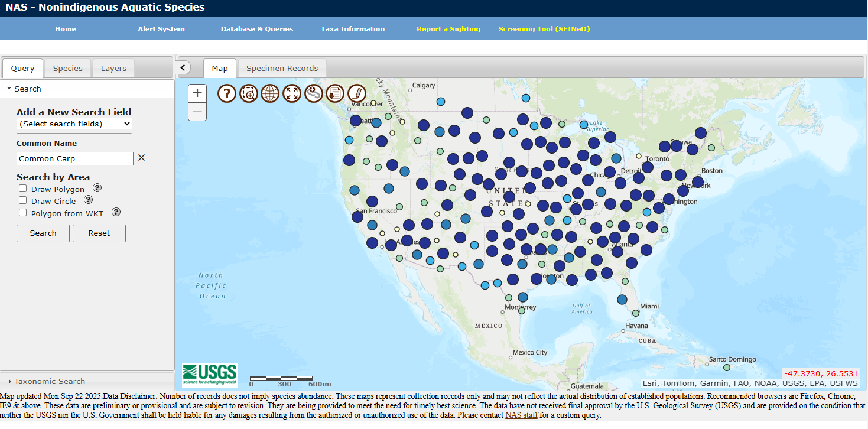Clear Common Name field with X icon
The height and width of the screenshot is (429, 868).
(x=141, y=158)
